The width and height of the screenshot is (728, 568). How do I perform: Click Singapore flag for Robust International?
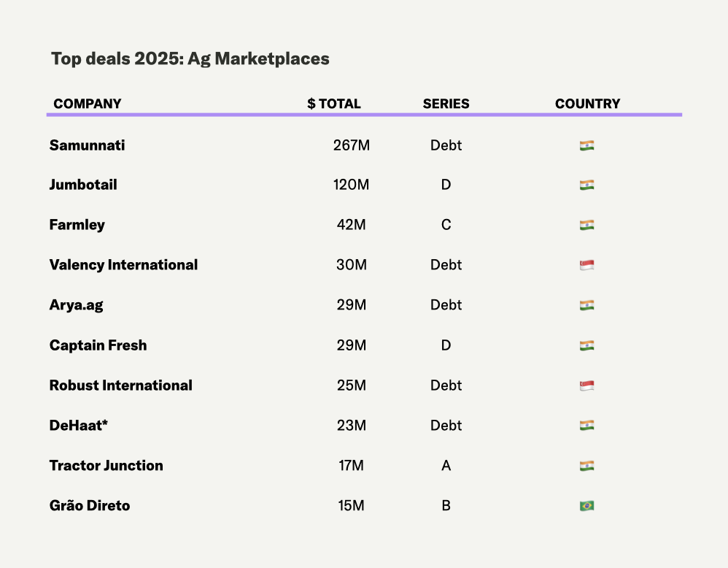[x=586, y=385]
